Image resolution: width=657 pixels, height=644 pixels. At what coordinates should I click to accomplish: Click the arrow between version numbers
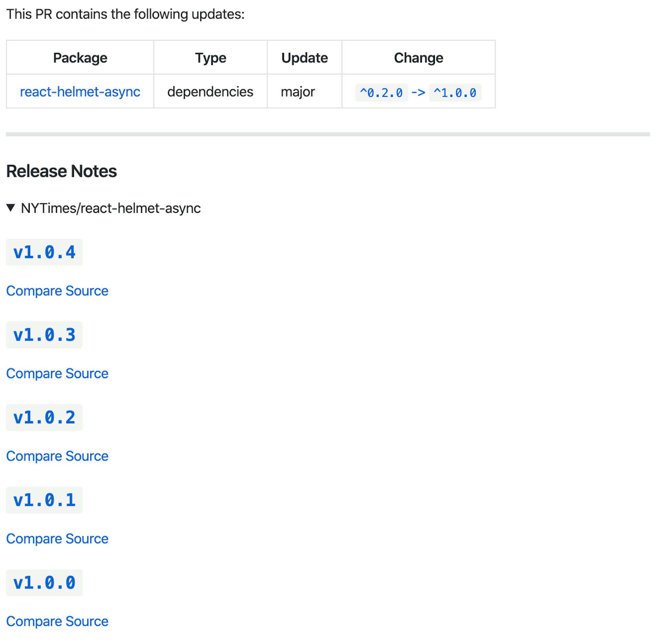click(x=418, y=92)
